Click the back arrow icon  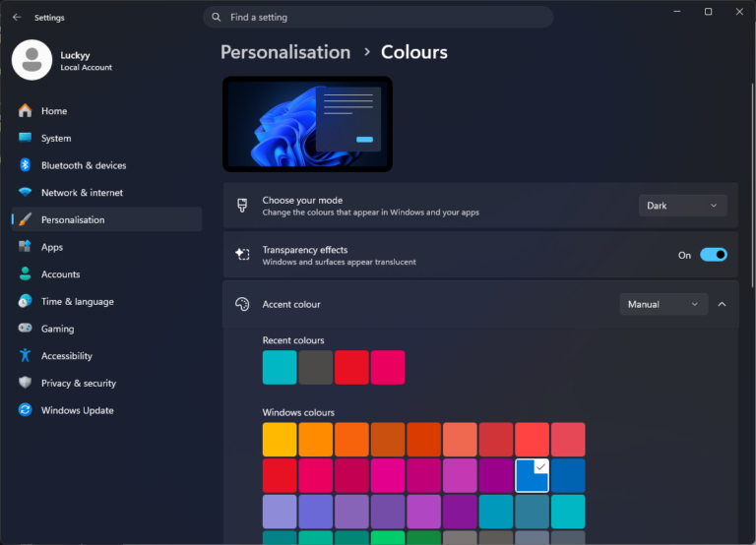pyautogui.click(x=17, y=18)
